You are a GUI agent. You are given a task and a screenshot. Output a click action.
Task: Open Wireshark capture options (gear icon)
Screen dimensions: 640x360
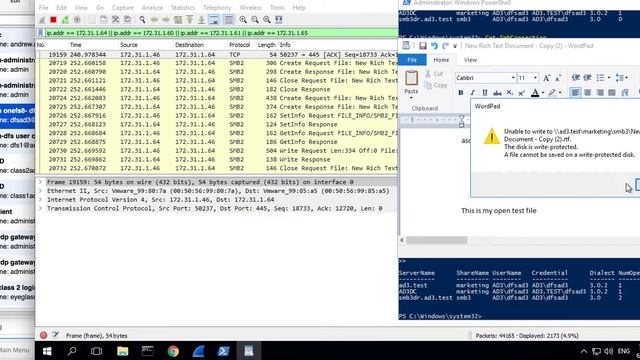pyautogui.click(x=77, y=20)
